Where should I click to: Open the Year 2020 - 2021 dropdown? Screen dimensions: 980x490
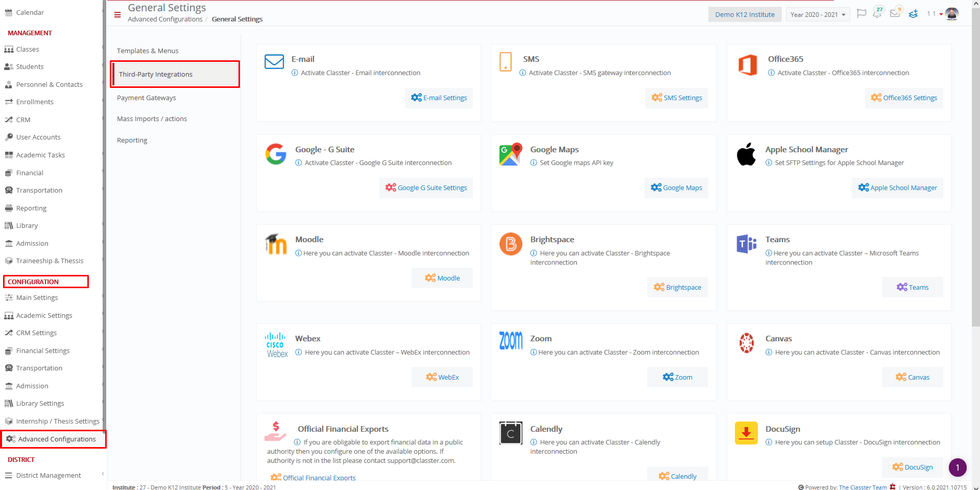click(818, 14)
